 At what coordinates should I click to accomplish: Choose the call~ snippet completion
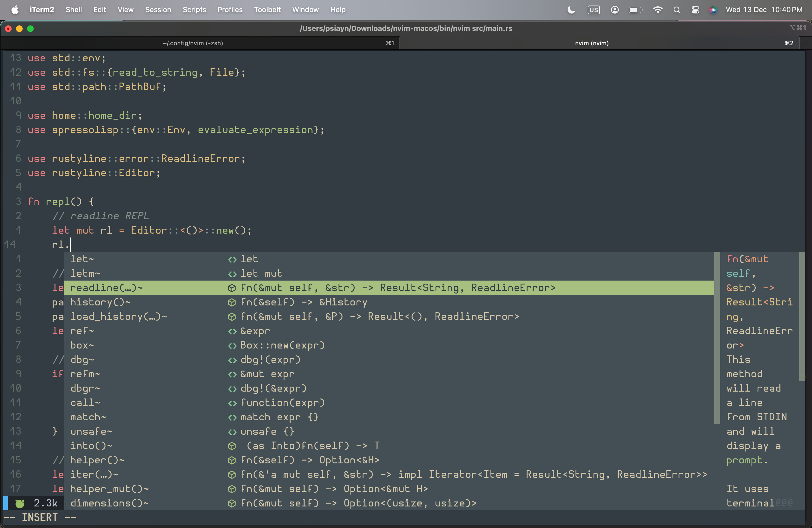point(389,402)
